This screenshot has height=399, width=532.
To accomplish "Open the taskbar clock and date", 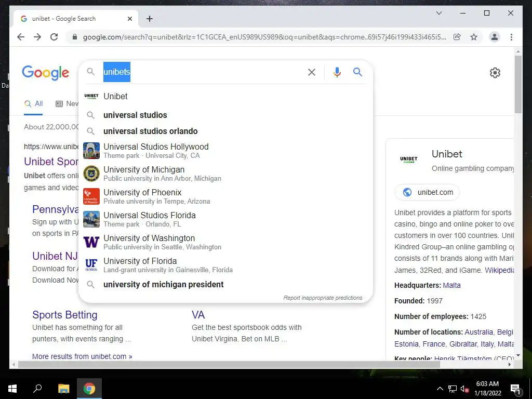I will pyautogui.click(x=487, y=389).
